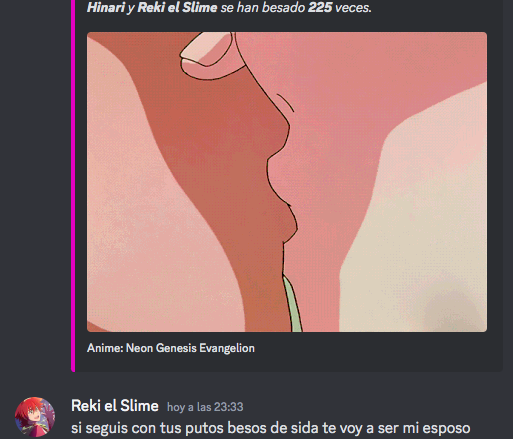
Task: Click the magenta embed color bar
Action: point(73,185)
